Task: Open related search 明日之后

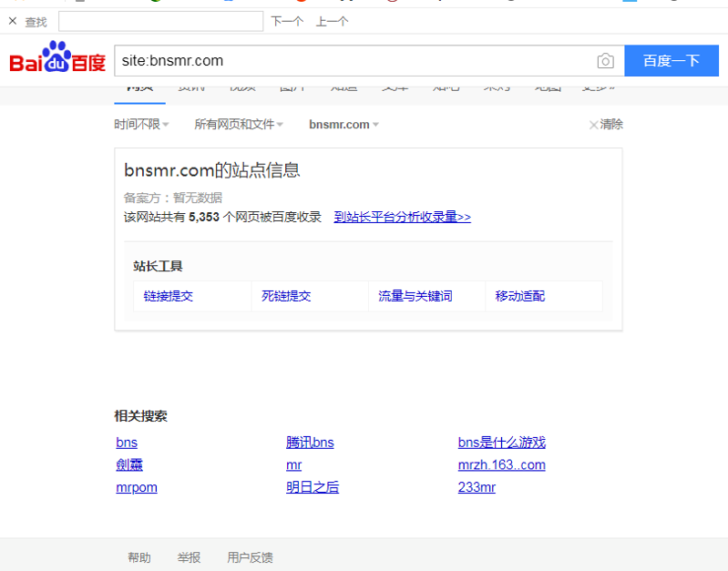Action: [x=313, y=487]
